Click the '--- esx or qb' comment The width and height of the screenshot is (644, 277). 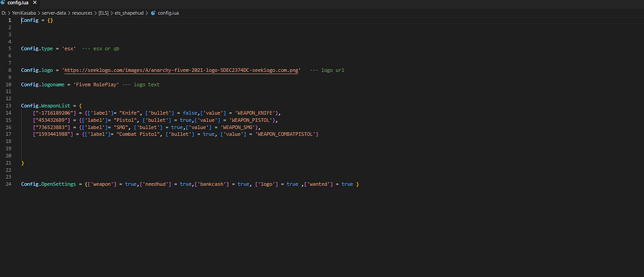(x=101, y=49)
